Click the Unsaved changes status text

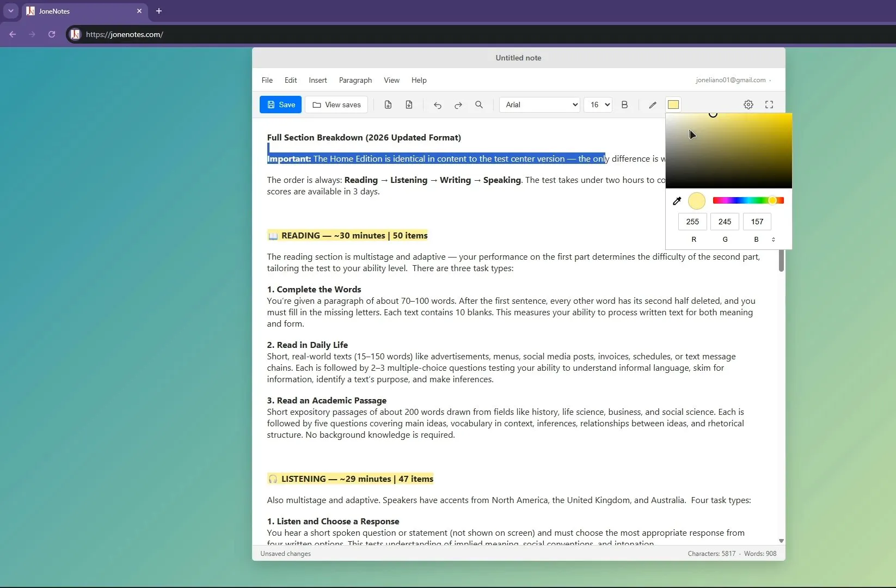click(286, 554)
